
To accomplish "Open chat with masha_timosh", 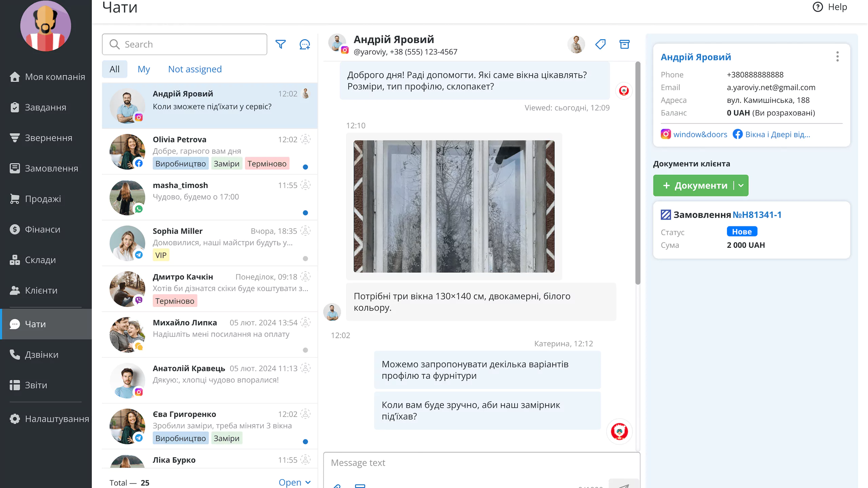I will click(210, 197).
